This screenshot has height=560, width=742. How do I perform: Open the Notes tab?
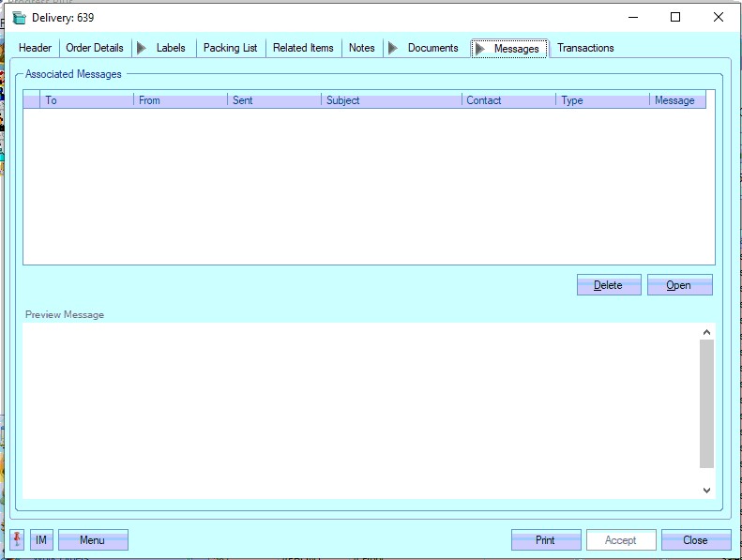pyautogui.click(x=361, y=48)
